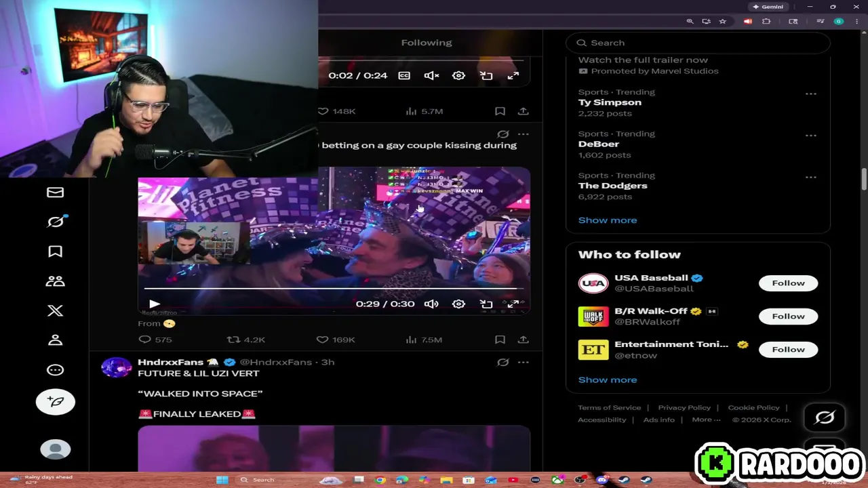868x488 pixels.
Task: Show more trending topics
Action: [x=608, y=220]
